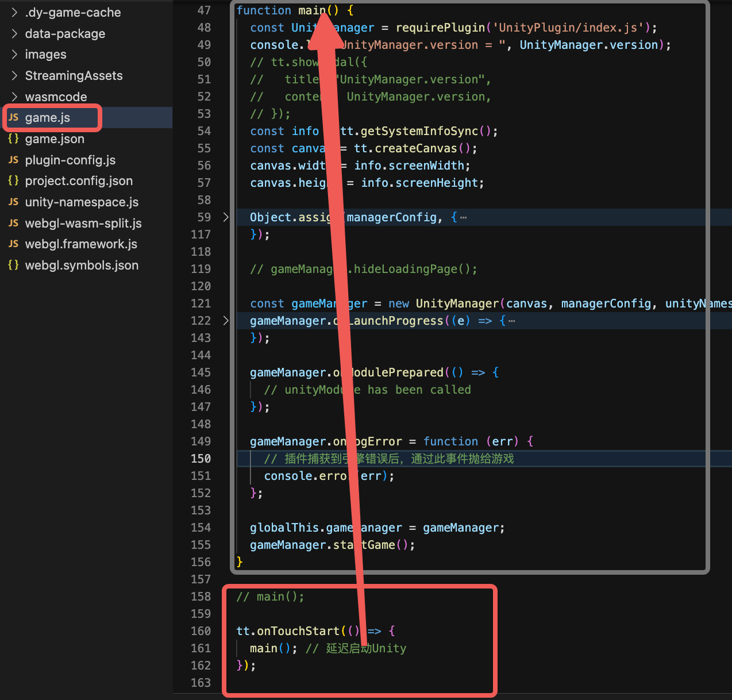Click 'info.screenHeight' on line 57
Screen dimensions: 732x700
coord(419,183)
